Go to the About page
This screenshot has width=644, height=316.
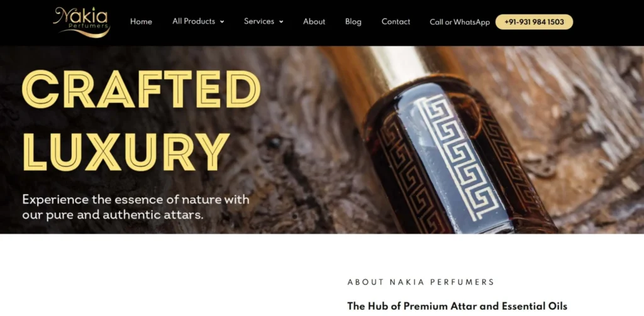pyautogui.click(x=314, y=22)
